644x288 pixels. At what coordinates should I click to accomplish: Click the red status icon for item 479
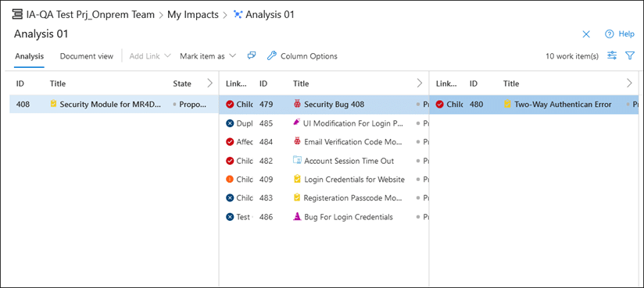pyautogui.click(x=230, y=105)
